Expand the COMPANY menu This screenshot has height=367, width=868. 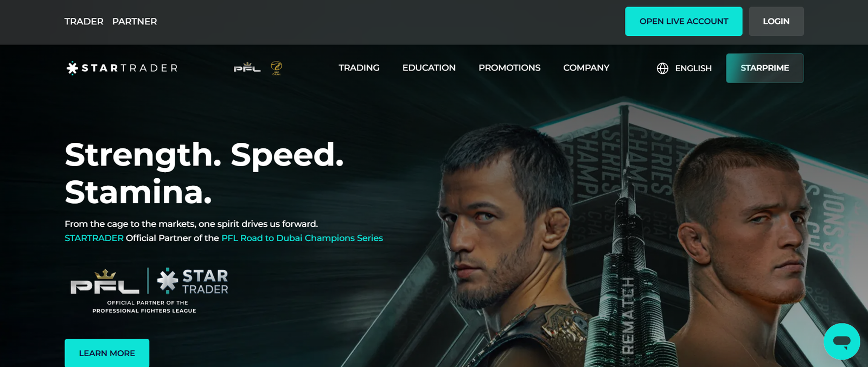(x=586, y=68)
